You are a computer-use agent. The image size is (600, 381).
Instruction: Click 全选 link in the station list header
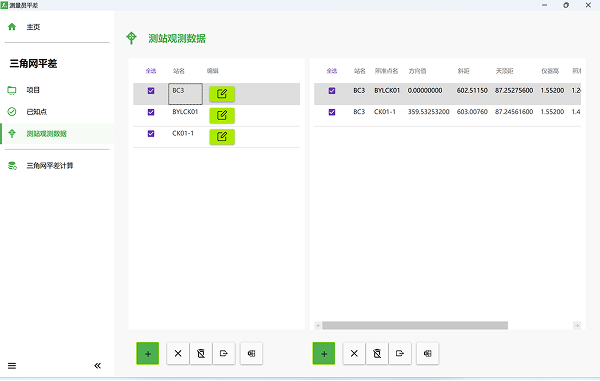point(151,71)
